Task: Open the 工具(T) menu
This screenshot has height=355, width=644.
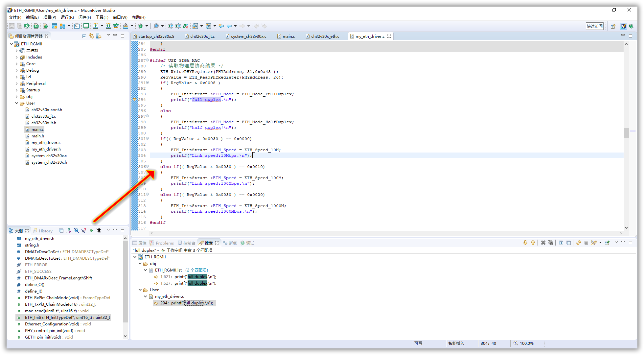Action: pos(102,17)
